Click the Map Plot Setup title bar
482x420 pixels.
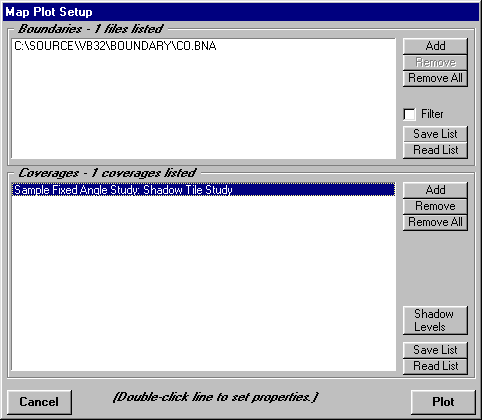click(x=241, y=12)
